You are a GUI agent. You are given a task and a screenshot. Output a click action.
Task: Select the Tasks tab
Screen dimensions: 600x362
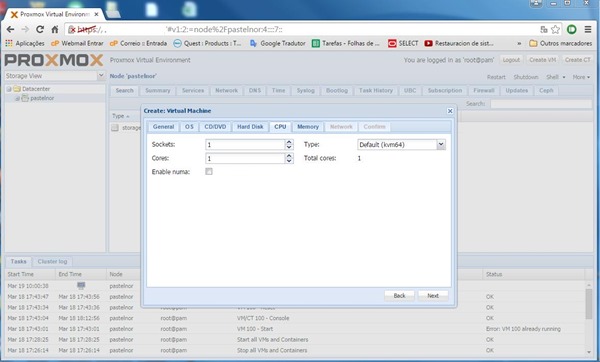coord(18,262)
